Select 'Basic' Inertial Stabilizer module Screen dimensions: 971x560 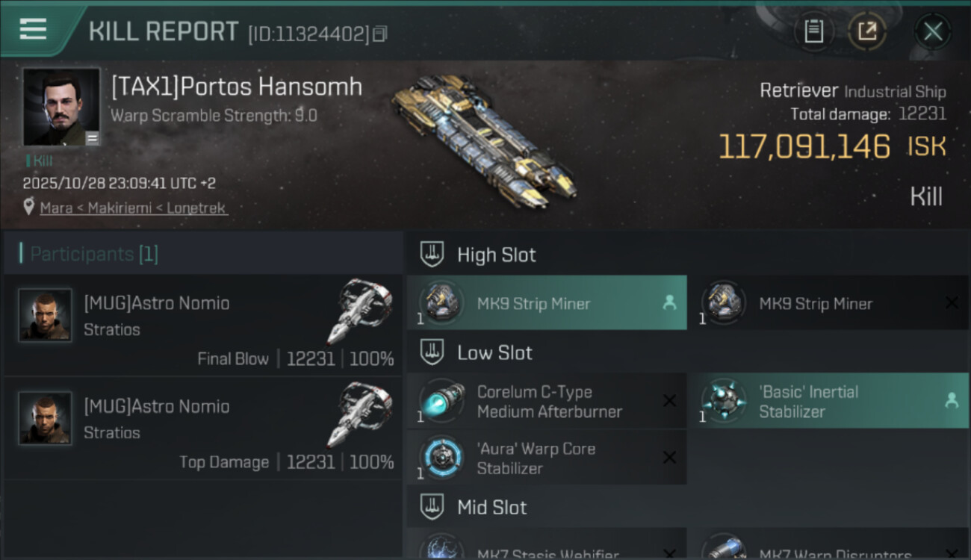click(829, 401)
